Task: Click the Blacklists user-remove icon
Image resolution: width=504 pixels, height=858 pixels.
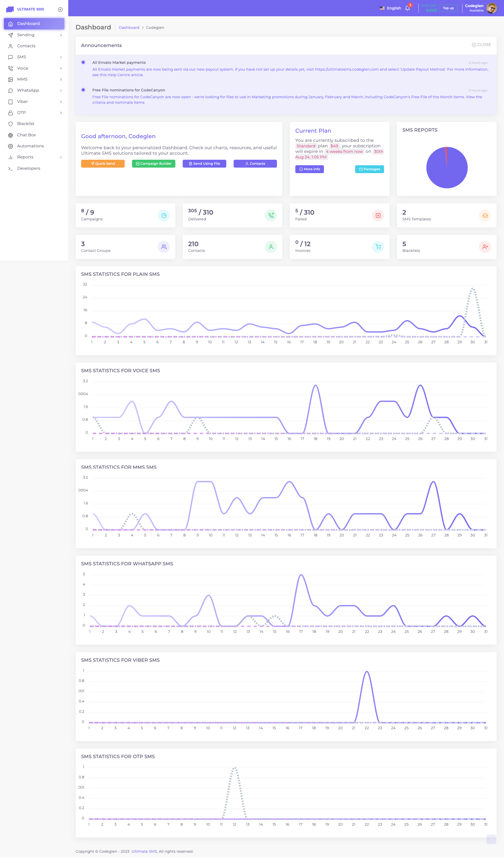Action: click(x=485, y=247)
